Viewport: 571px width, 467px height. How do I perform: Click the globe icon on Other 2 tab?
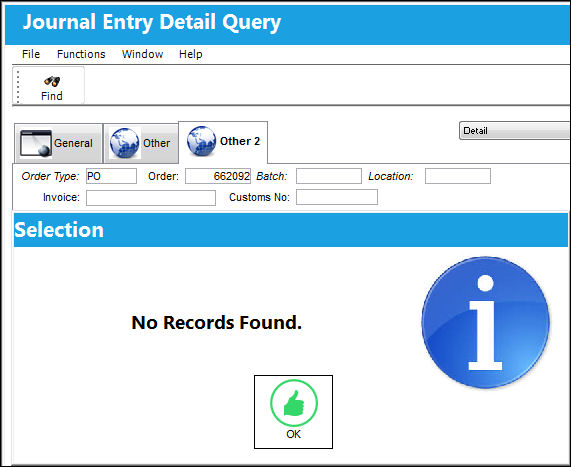(201, 141)
